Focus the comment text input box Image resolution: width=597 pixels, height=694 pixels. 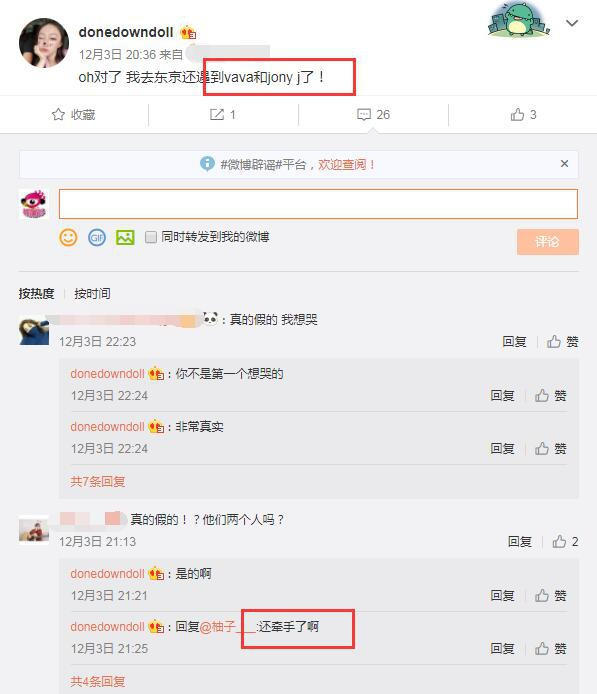[318, 204]
